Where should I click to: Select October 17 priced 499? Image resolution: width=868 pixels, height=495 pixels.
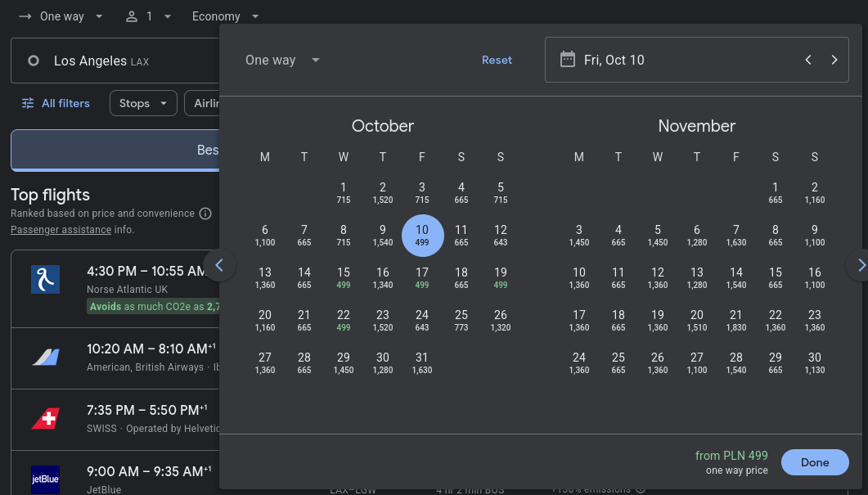(422, 278)
